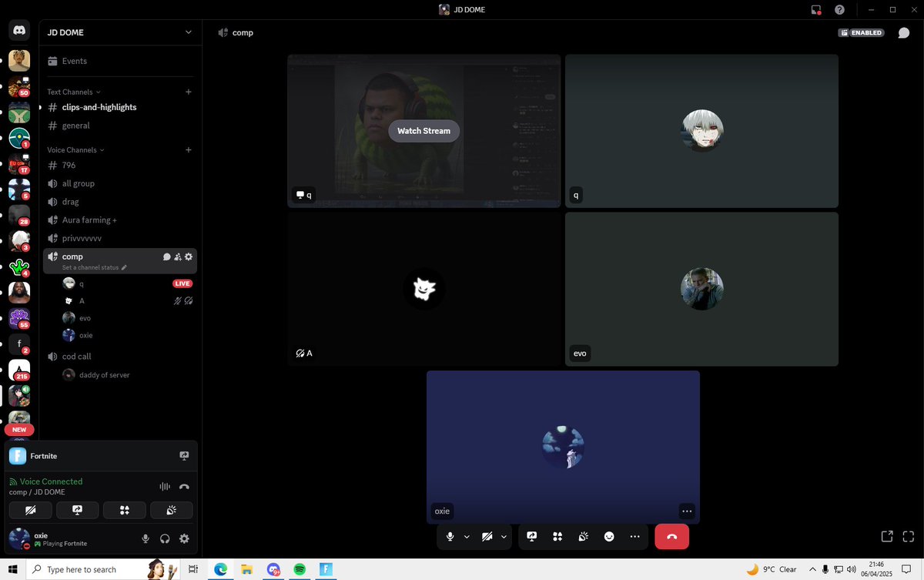Screen dimensions: 924x580
Task: Join the Aura farming + voice channel
Action: pos(119,220)
